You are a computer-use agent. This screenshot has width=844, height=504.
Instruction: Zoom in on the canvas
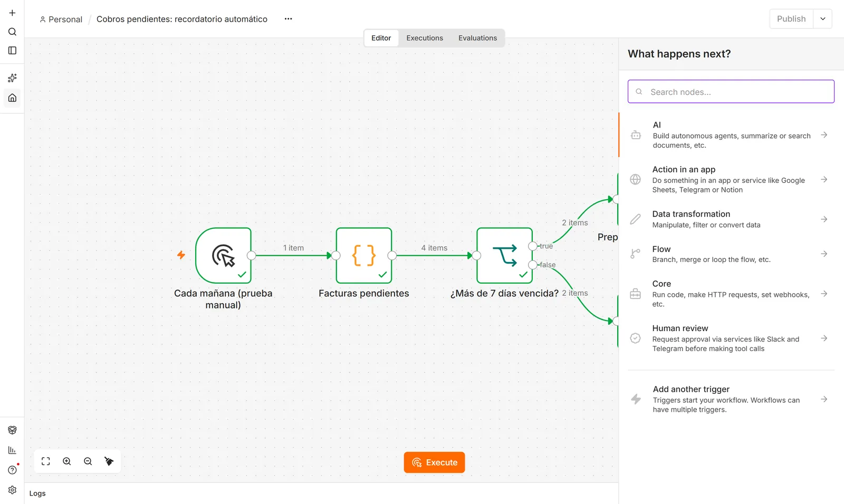point(67,461)
